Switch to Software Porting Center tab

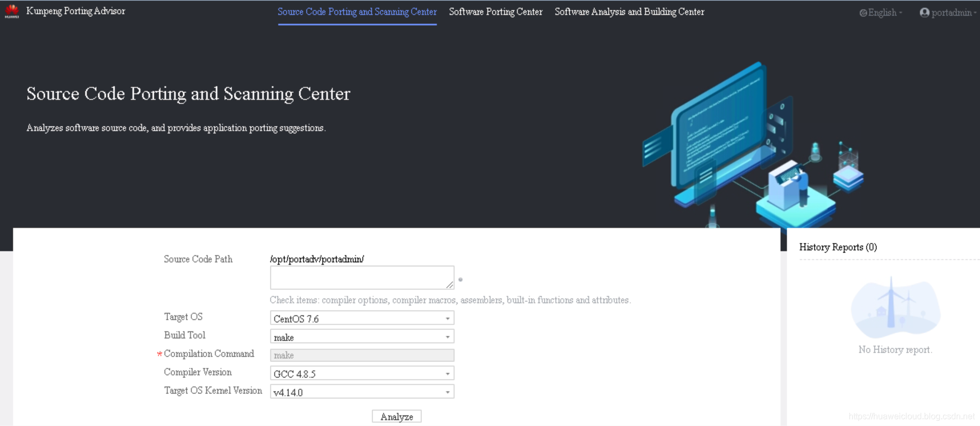496,12
